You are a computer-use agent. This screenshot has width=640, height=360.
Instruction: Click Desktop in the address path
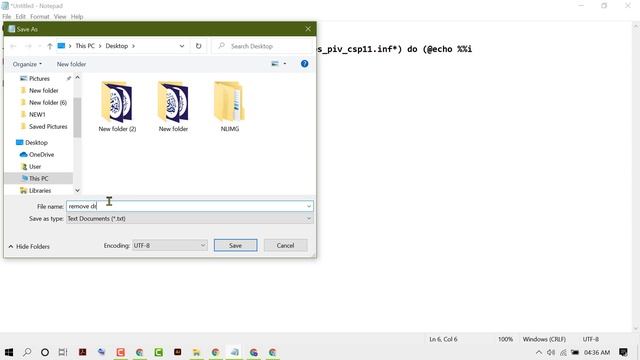pyautogui.click(x=117, y=46)
